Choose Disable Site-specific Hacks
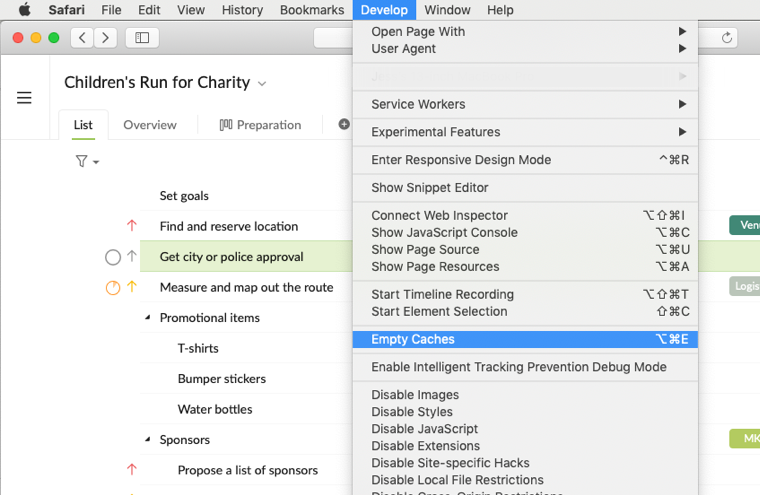Viewport: 760px width, 495px height. [x=525, y=463]
